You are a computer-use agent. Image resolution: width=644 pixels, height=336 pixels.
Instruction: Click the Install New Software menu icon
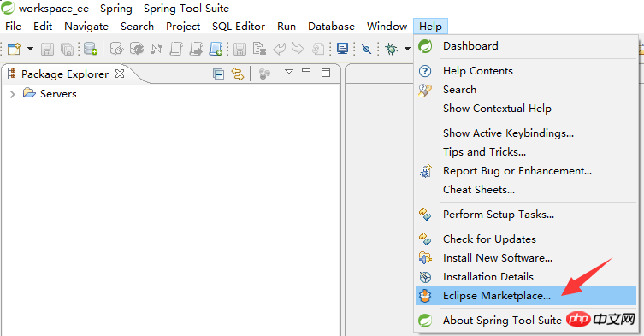tap(425, 258)
